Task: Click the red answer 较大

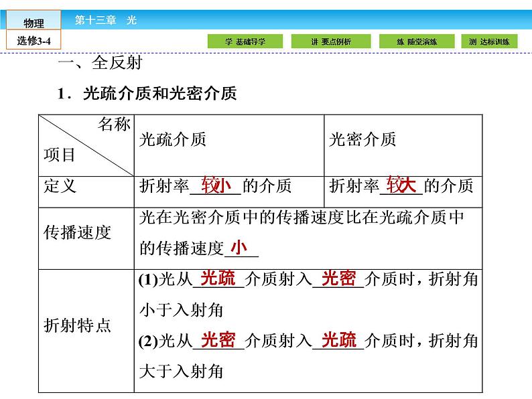Action: coord(401,185)
